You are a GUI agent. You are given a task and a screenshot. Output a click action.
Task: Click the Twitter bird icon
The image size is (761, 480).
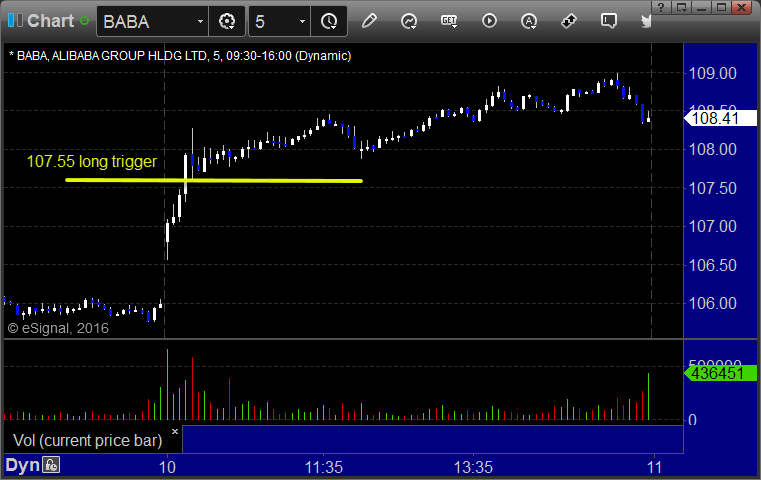click(646, 21)
